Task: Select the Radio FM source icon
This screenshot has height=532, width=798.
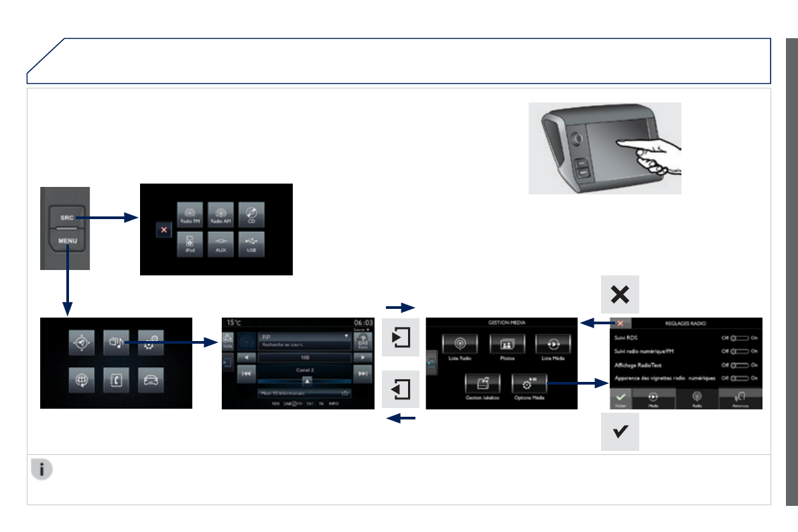Action: (190, 214)
